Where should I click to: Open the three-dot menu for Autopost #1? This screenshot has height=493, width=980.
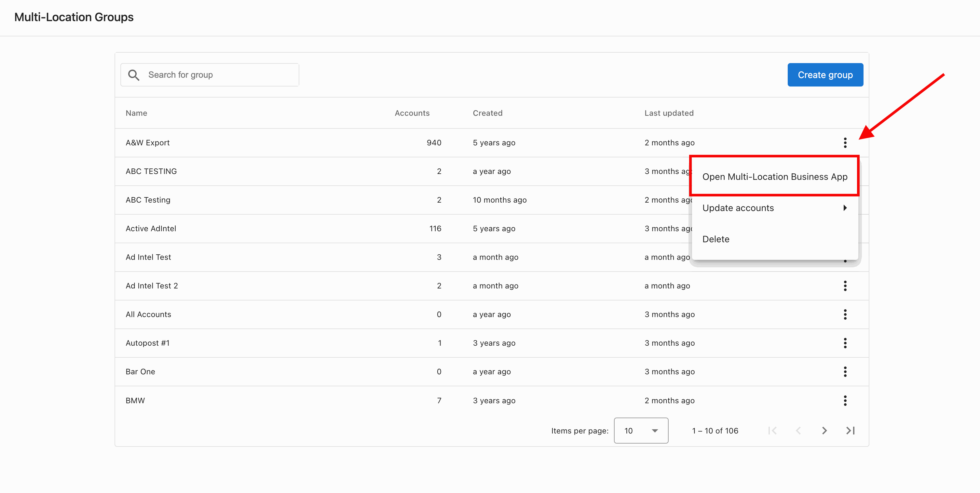pos(845,343)
